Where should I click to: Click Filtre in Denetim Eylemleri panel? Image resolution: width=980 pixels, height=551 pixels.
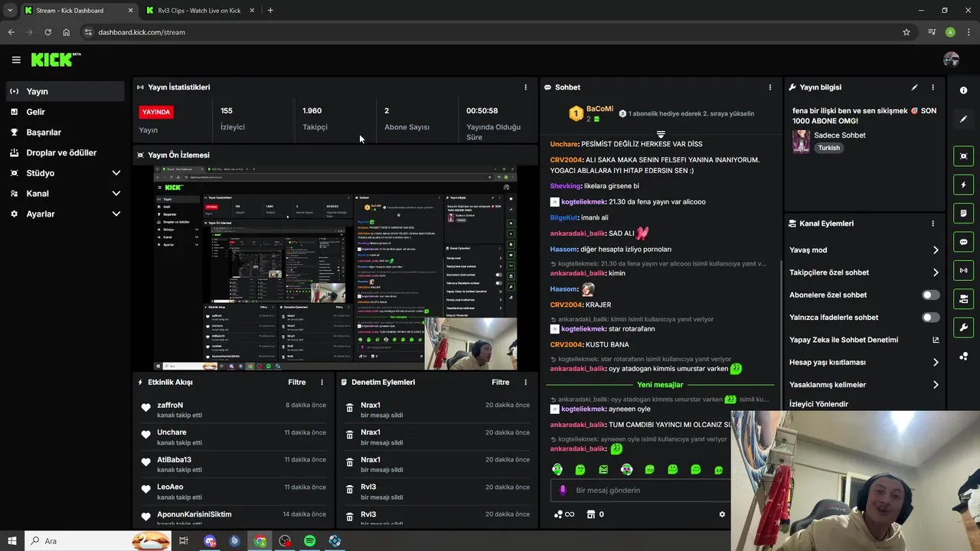[501, 382]
